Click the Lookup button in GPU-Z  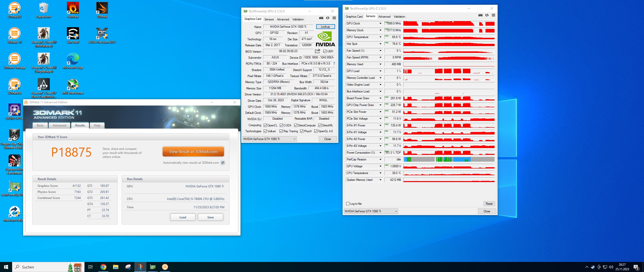(x=325, y=26)
